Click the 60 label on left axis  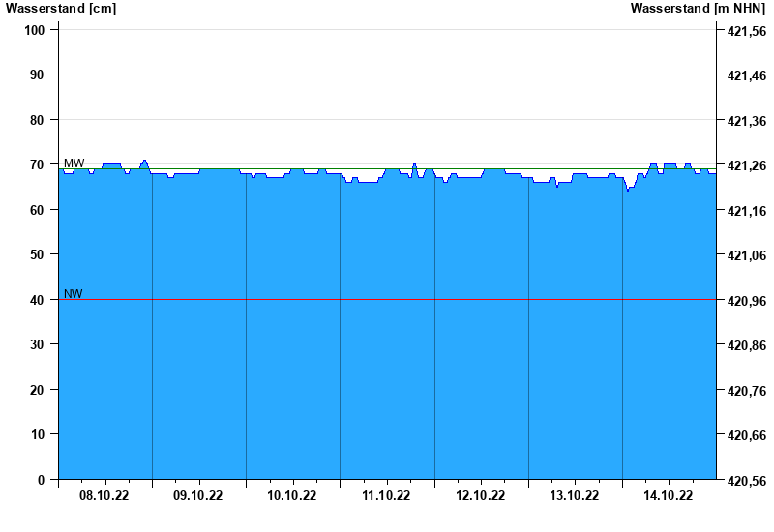tap(38, 210)
